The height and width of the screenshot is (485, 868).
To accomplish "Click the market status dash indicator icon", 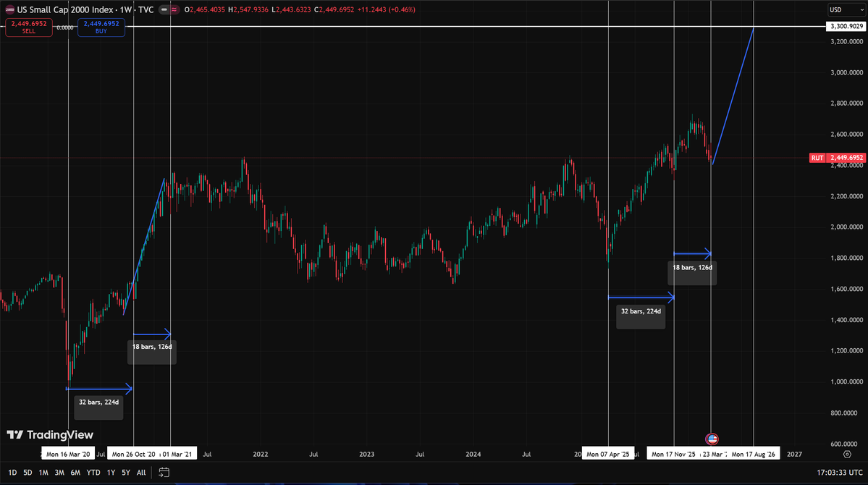I will point(164,9).
